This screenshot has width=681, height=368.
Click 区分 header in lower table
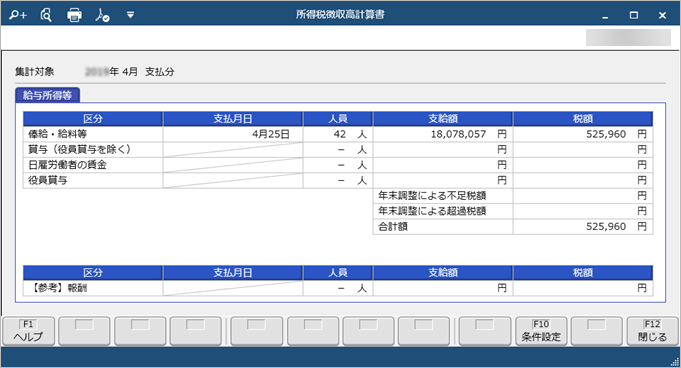point(93,272)
